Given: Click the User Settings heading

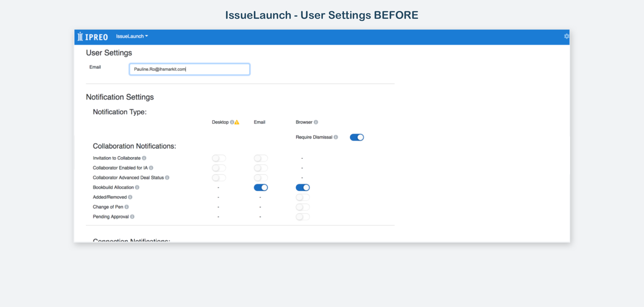Looking at the screenshot, I should [x=109, y=53].
